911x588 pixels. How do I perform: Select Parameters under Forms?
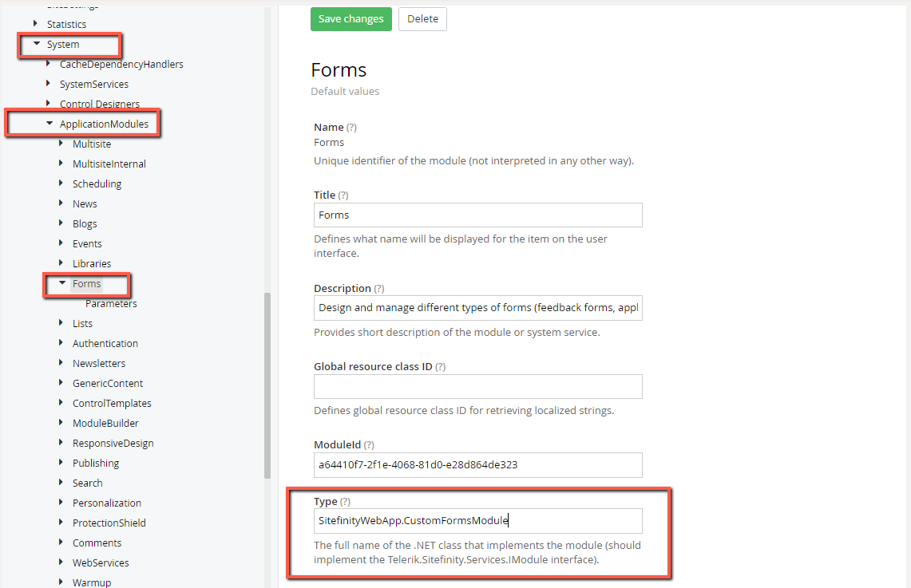(111, 303)
